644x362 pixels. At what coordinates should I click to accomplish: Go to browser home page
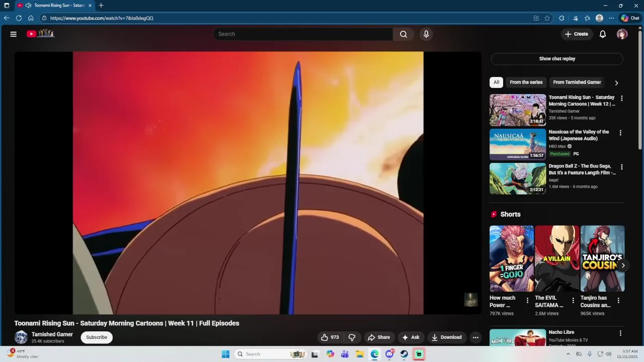tap(31, 18)
